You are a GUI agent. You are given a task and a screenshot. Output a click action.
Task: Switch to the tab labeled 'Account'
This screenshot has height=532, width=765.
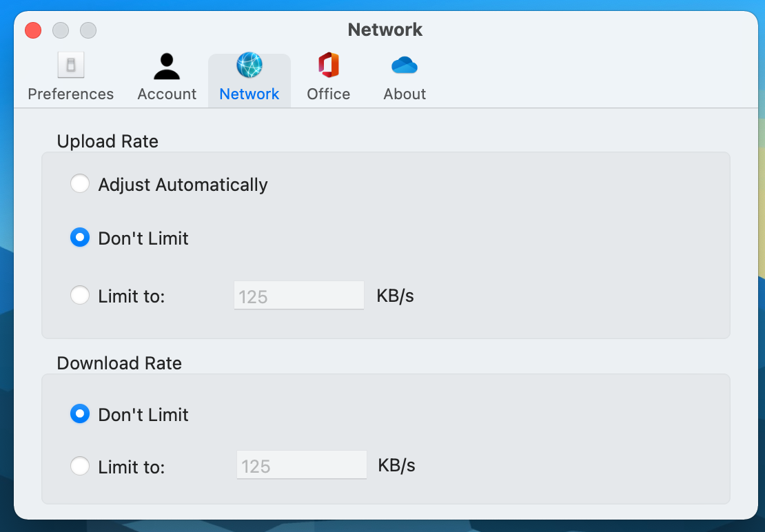(x=167, y=94)
